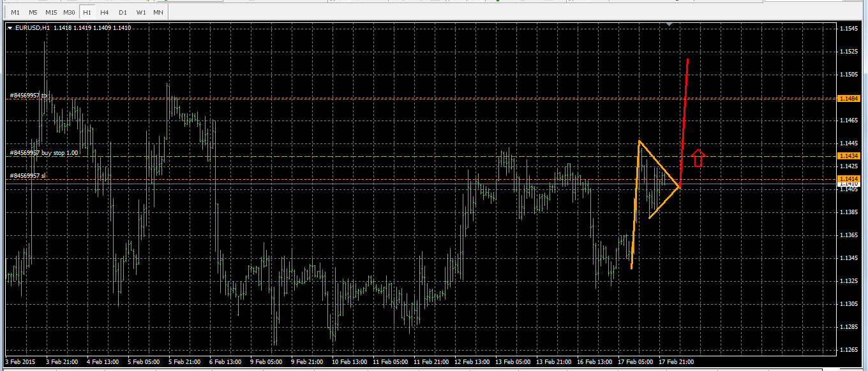
Task: Click the orange 1.1414 stop-loss price tag
Action: pyautogui.click(x=848, y=178)
